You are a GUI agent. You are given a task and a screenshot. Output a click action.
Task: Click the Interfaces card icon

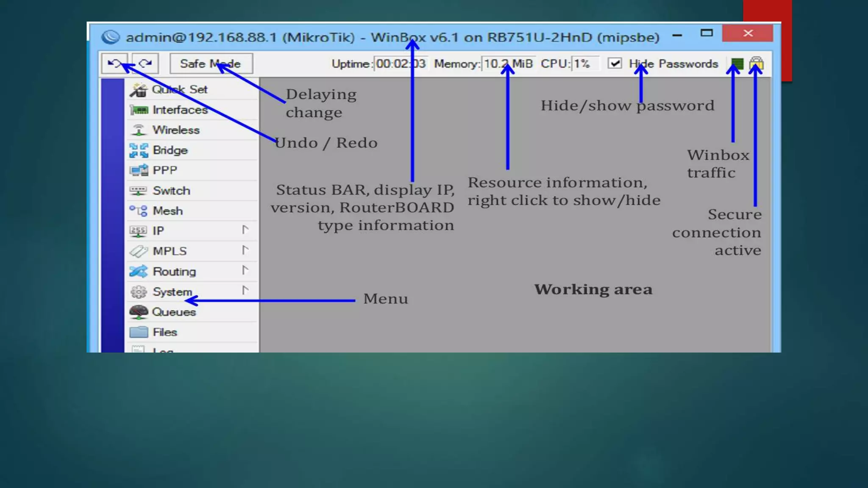[139, 110]
